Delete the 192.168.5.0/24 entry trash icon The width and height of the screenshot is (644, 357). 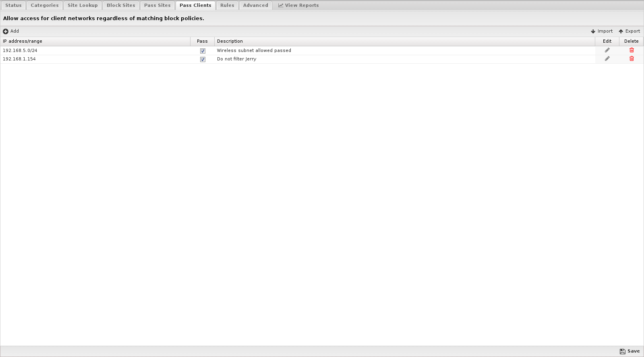(x=632, y=50)
